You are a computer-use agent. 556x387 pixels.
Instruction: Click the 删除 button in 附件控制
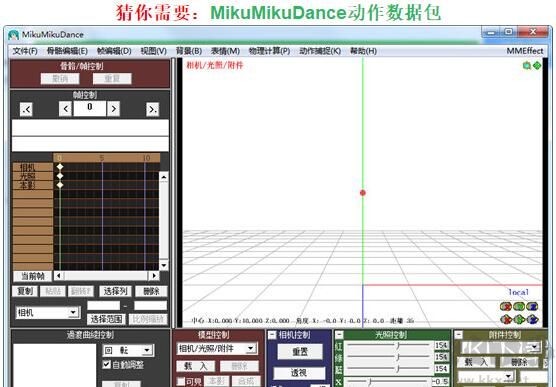519,363
